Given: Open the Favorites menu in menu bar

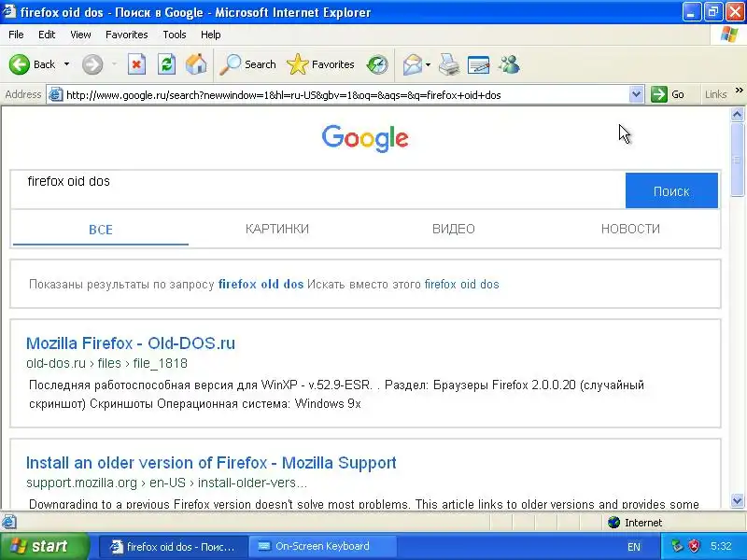Looking at the screenshot, I should (x=127, y=35).
